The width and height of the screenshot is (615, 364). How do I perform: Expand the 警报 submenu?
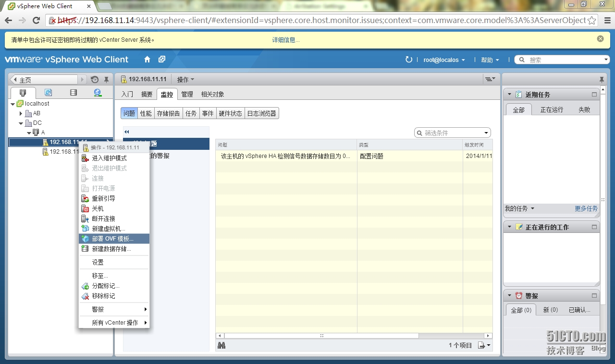tap(114, 309)
